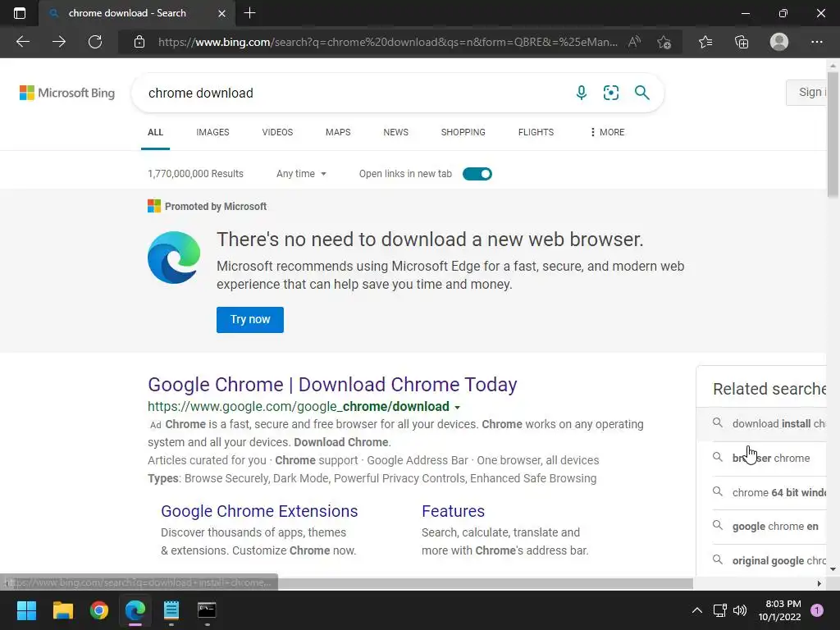Click the Microsoft Edge logo image
The height and width of the screenshot is (630, 840).
[x=174, y=258]
